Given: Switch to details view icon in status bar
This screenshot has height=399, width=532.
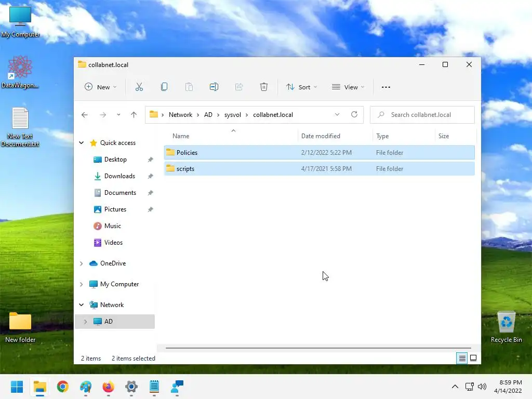Looking at the screenshot, I should click(462, 358).
